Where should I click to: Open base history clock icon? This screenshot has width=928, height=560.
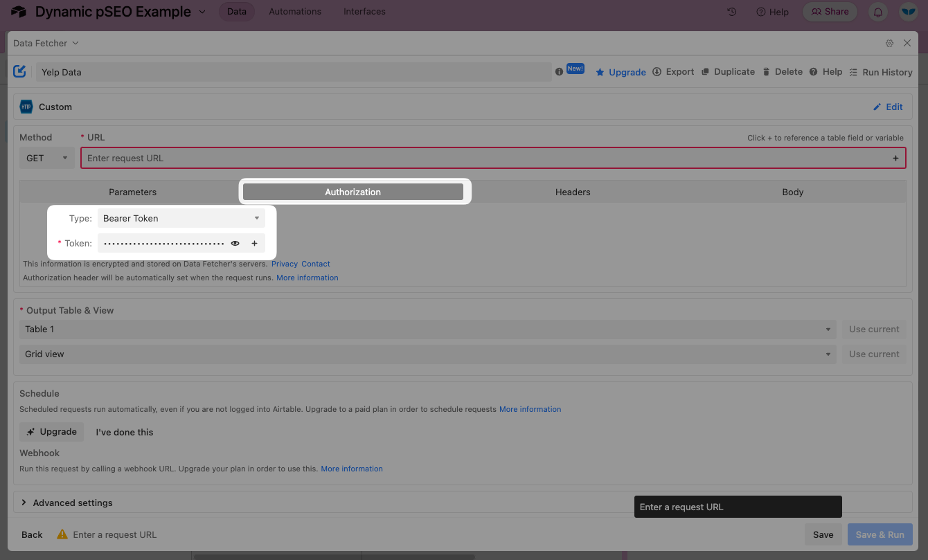(x=731, y=12)
